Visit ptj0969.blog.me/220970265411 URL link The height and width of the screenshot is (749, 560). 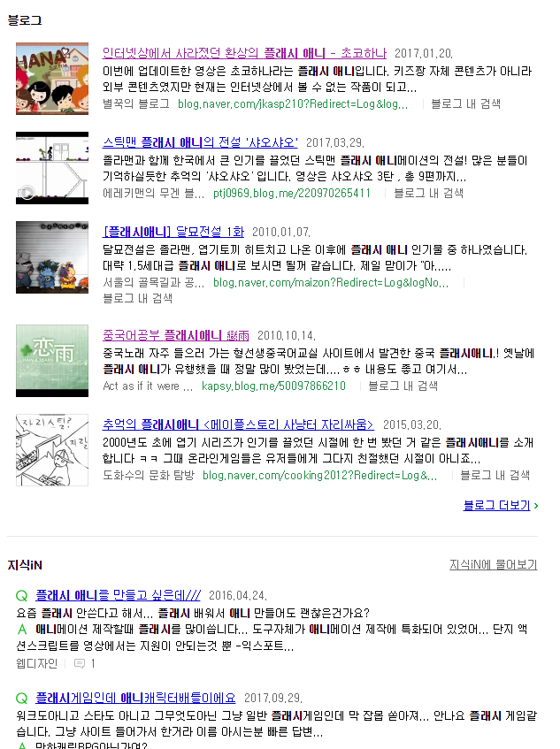[x=292, y=193]
